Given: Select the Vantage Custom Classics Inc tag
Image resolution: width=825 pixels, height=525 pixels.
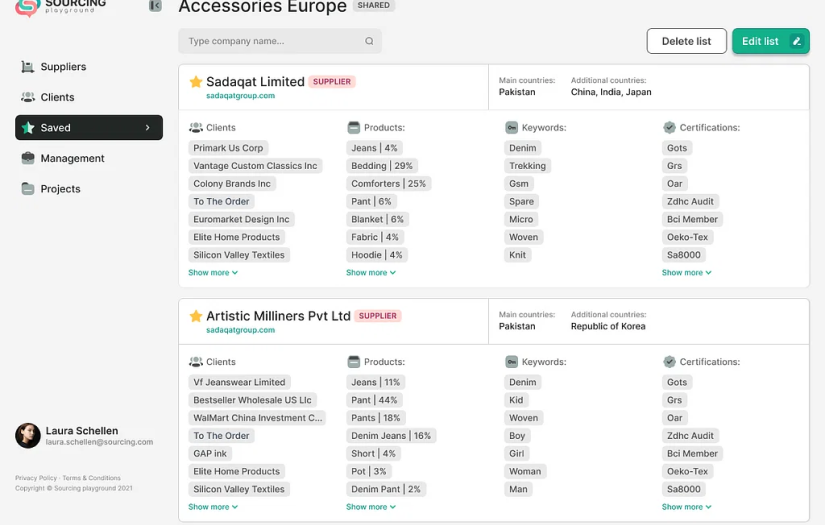Looking at the screenshot, I should click(x=255, y=166).
